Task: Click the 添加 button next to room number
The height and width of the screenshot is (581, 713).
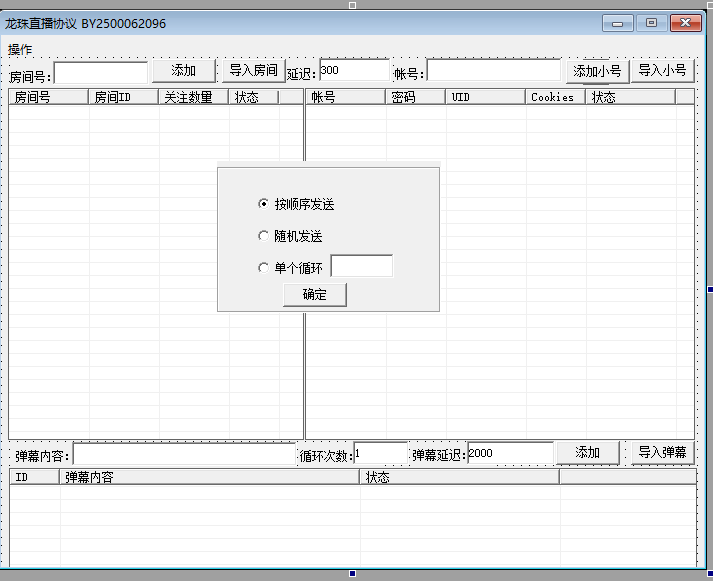Action: (x=184, y=71)
